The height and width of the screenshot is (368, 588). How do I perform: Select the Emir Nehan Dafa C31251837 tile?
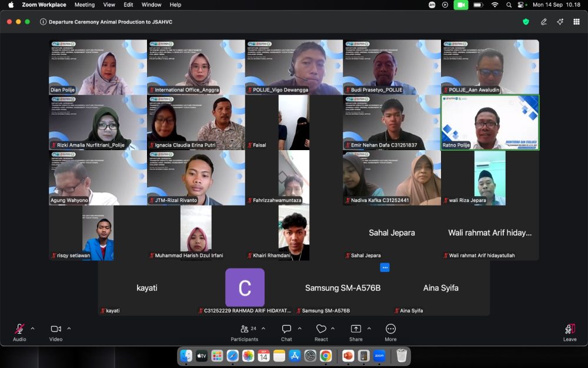click(392, 122)
